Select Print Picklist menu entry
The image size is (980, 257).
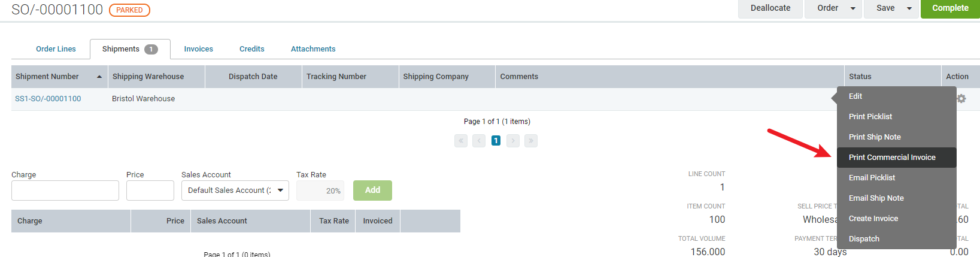pos(870,117)
